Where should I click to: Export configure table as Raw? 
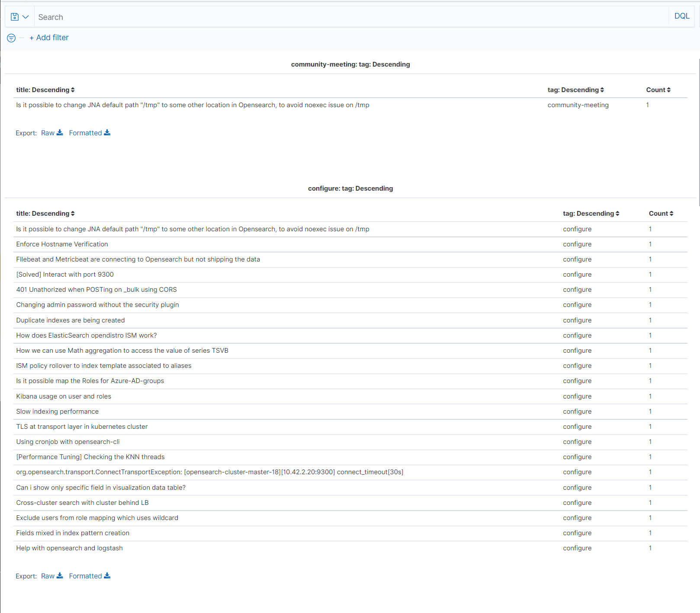click(52, 576)
